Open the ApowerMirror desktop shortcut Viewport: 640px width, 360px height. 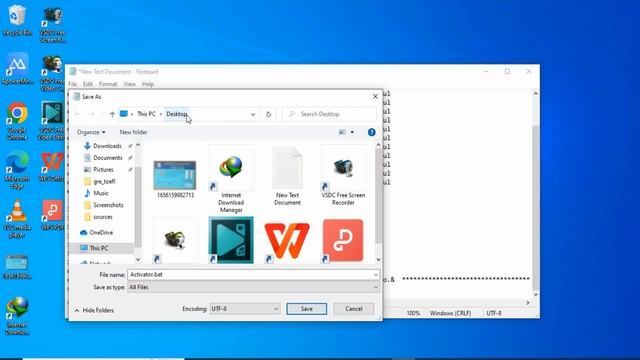coord(17,69)
